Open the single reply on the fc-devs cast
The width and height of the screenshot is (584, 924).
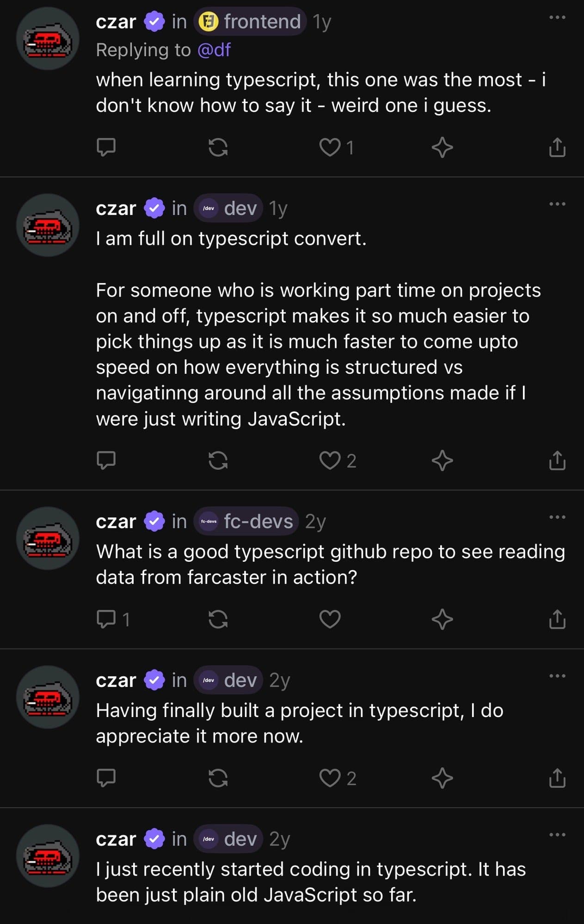click(107, 619)
